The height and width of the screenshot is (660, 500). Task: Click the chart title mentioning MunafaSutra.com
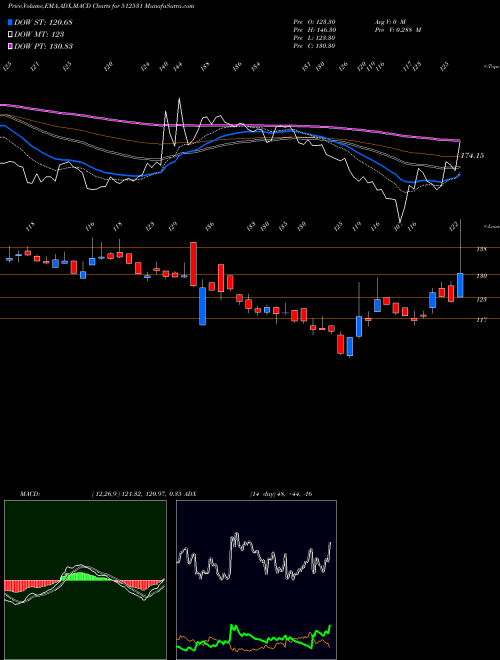101,6
